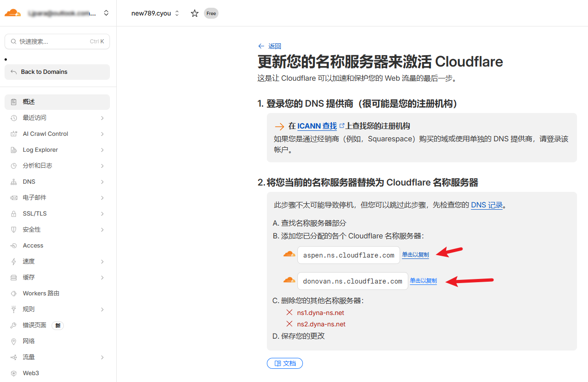
Task: Open the new789.cyou domain selector
Action: 155,13
